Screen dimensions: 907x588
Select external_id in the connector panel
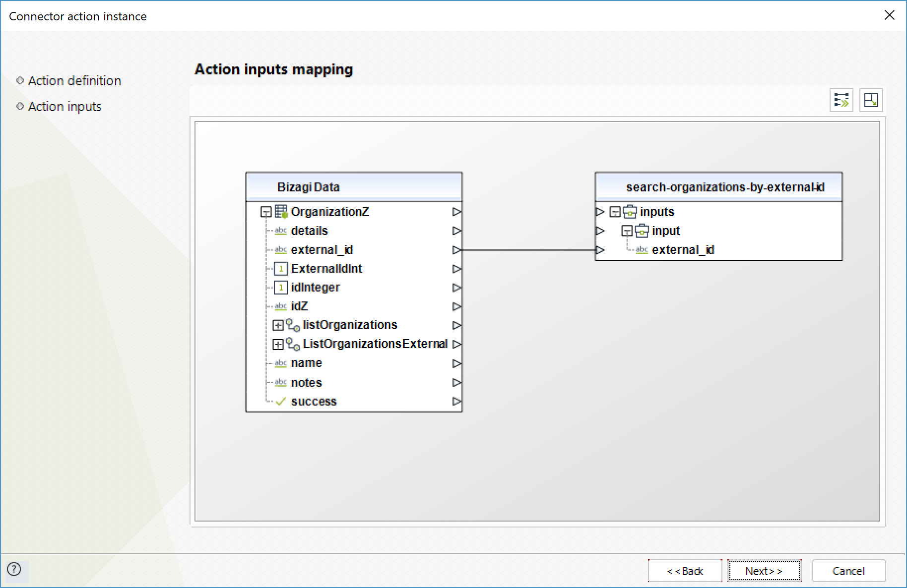click(x=683, y=250)
